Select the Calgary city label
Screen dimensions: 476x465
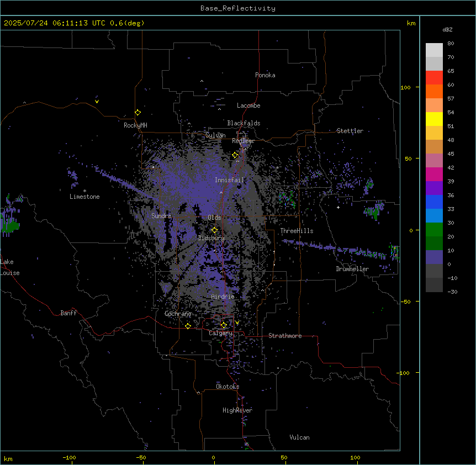tap(220, 333)
